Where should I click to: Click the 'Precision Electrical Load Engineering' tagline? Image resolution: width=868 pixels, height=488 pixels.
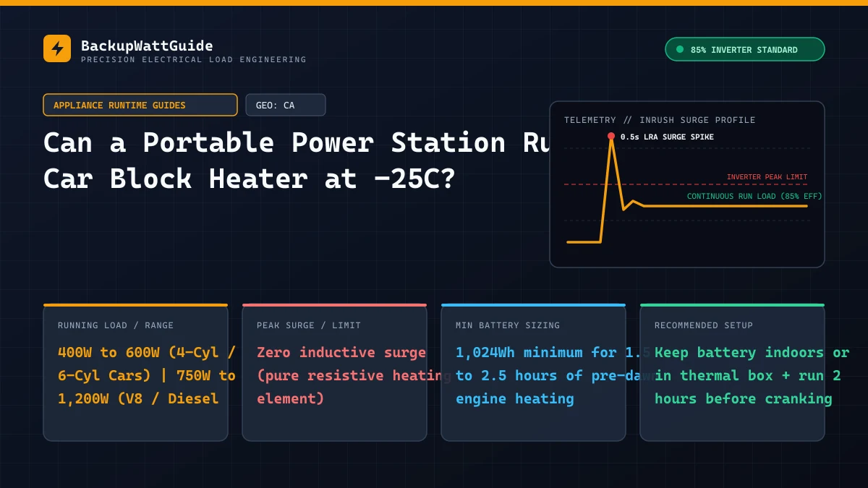tap(194, 59)
